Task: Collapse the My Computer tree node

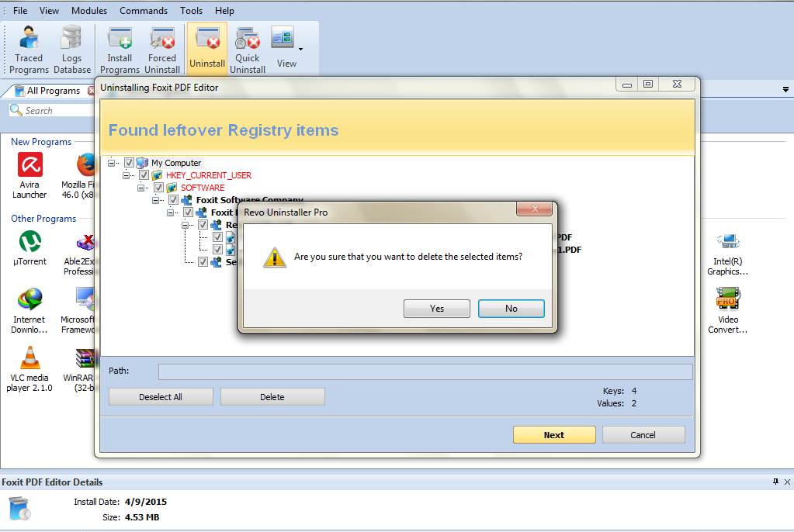Action: tap(112, 163)
